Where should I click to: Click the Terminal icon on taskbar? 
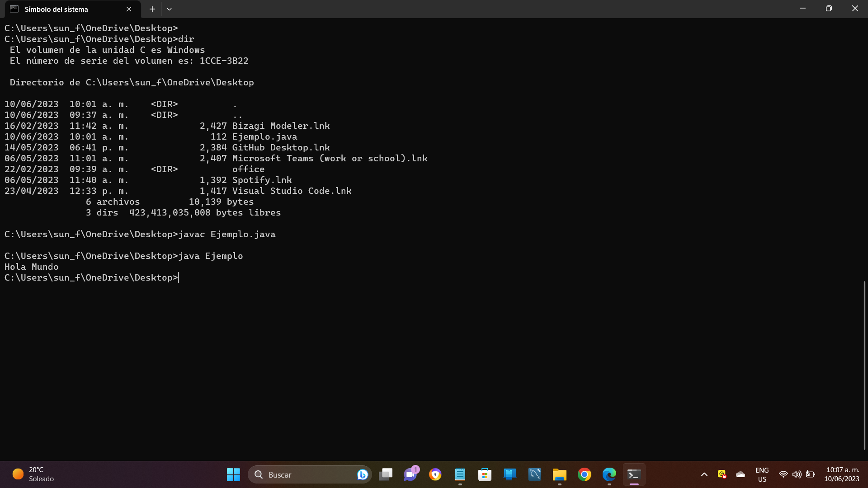pyautogui.click(x=634, y=474)
